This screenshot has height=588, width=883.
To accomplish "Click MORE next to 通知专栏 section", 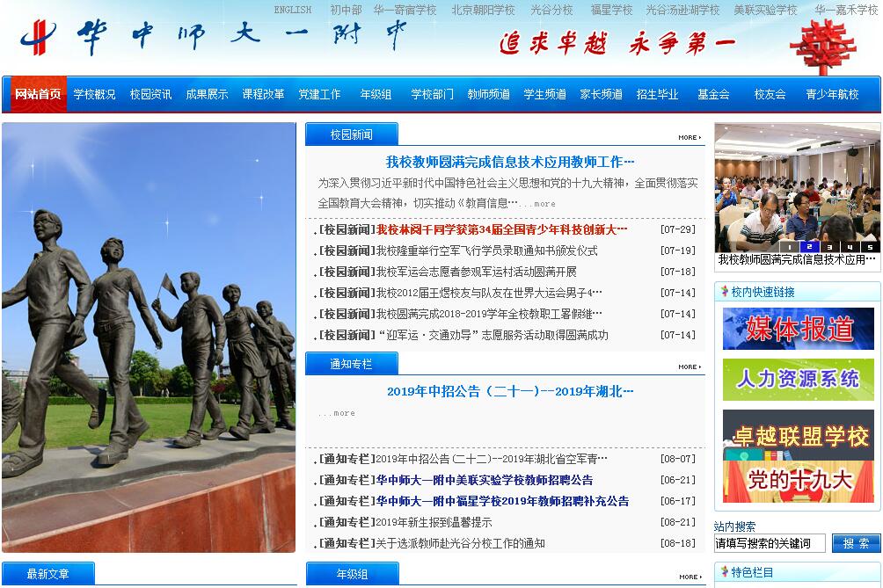I will coord(690,367).
